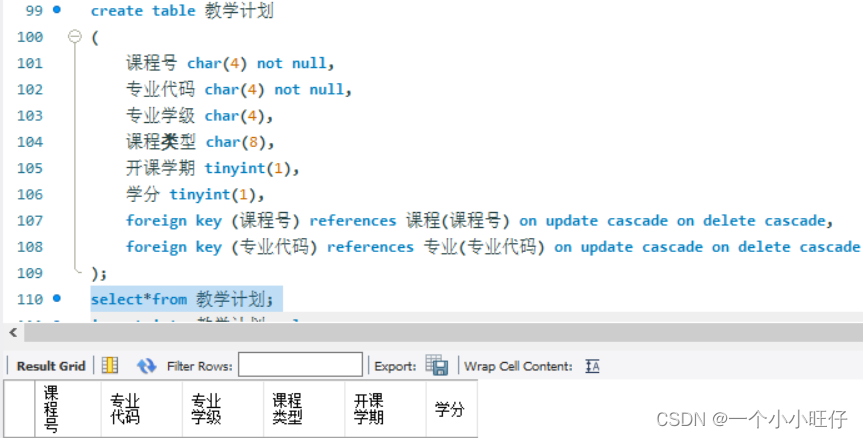The width and height of the screenshot is (863, 438).
Task: Toggle Wrap Cell Content icon
Action: [592, 366]
